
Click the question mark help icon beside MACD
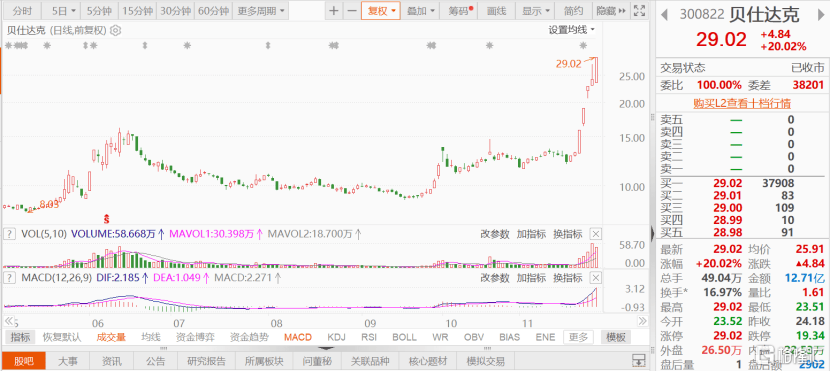tap(9, 278)
